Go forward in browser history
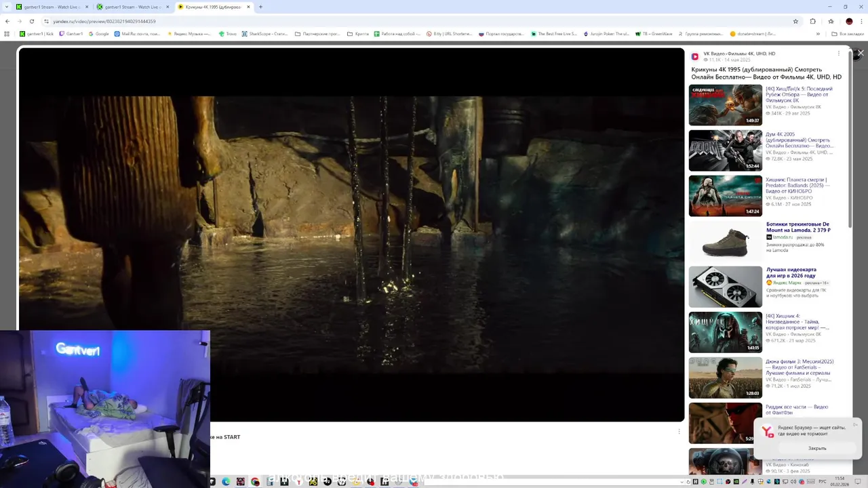 coord(19,21)
